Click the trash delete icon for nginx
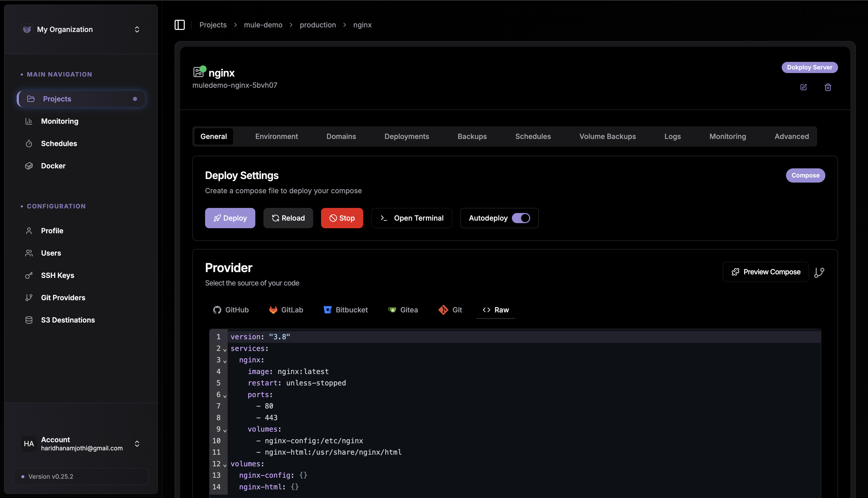This screenshot has height=498, width=868. (828, 87)
